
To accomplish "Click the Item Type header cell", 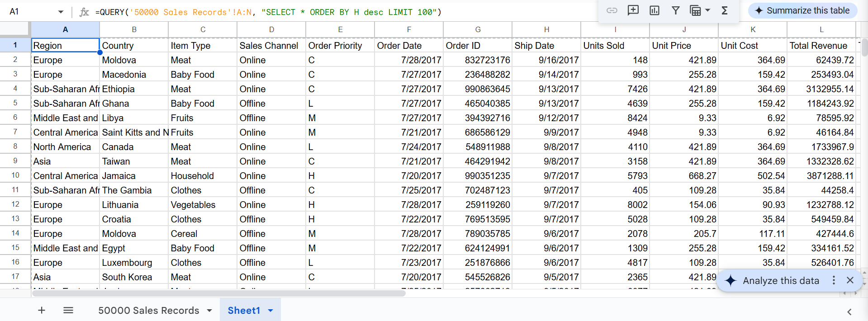I will (x=203, y=45).
